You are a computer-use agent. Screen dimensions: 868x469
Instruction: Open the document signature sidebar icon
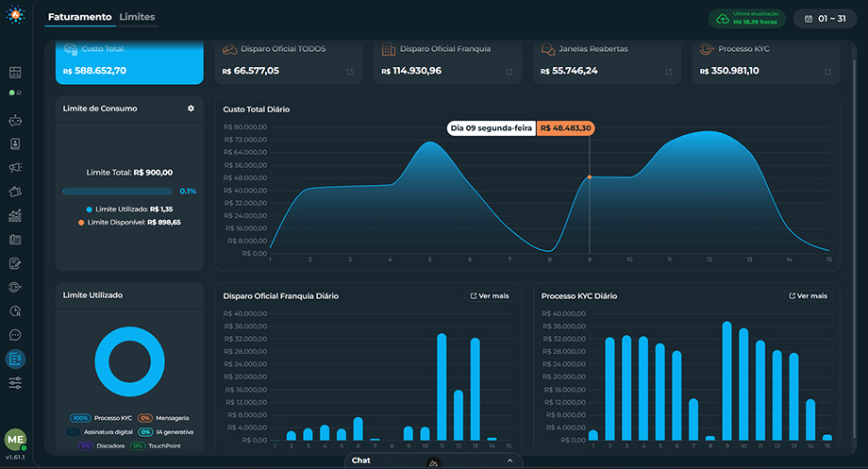15,263
